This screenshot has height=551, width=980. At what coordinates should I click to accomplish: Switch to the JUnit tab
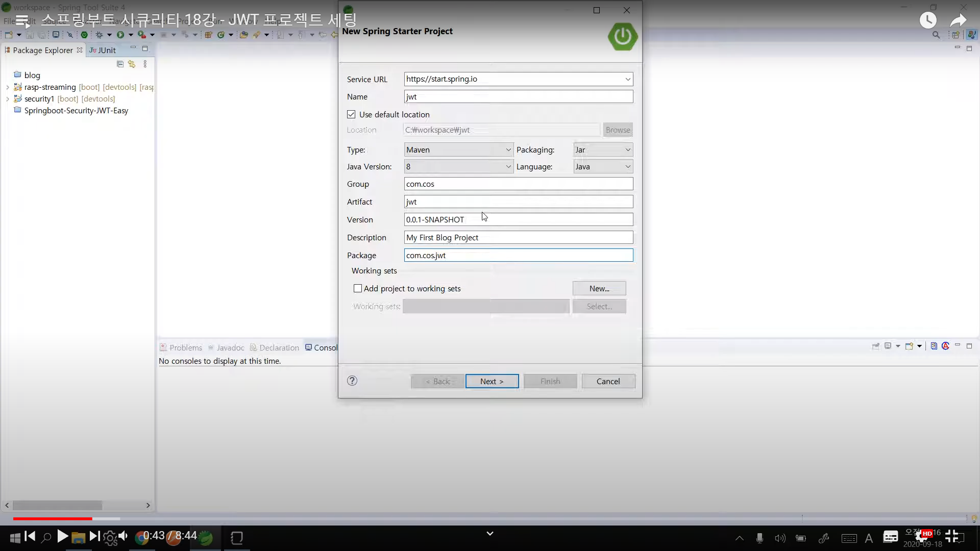pyautogui.click(x=103, y=50)
